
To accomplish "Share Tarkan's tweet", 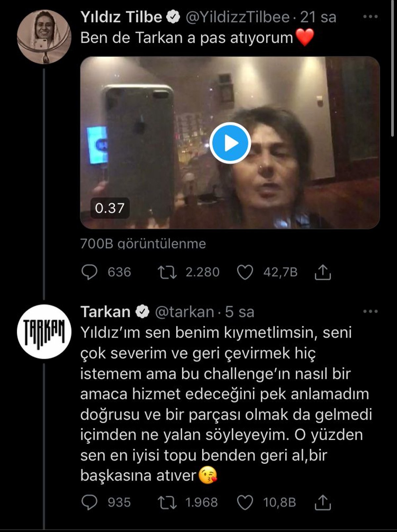I will pyautogui.click(x=323, y=503).
